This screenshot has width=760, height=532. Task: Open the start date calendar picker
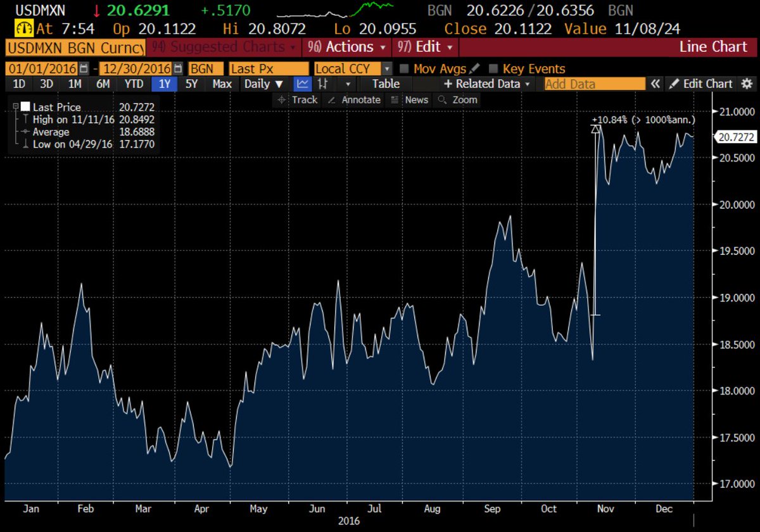(84, 69)
